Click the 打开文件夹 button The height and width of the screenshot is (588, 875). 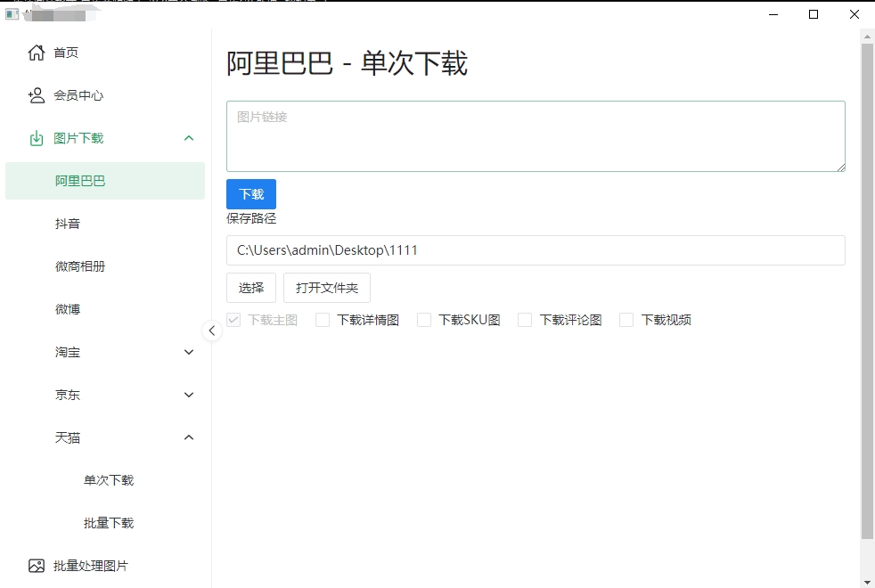tap(327, 288)
